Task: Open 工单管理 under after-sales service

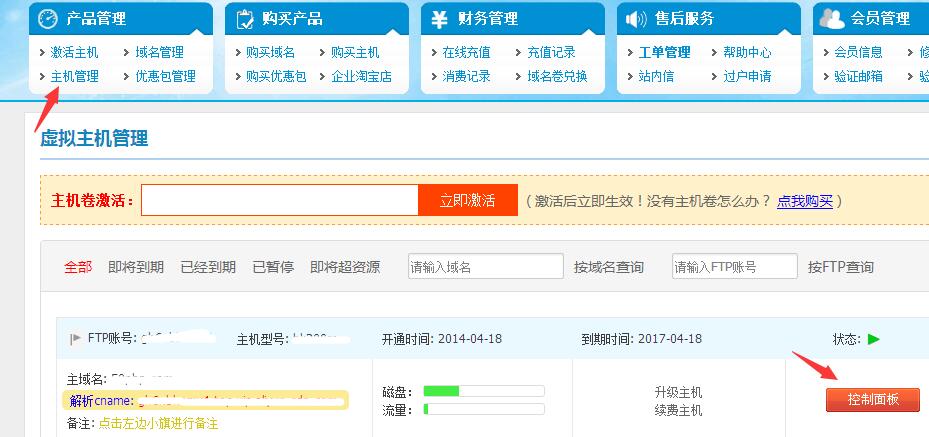Action: (x=664, y=52)
